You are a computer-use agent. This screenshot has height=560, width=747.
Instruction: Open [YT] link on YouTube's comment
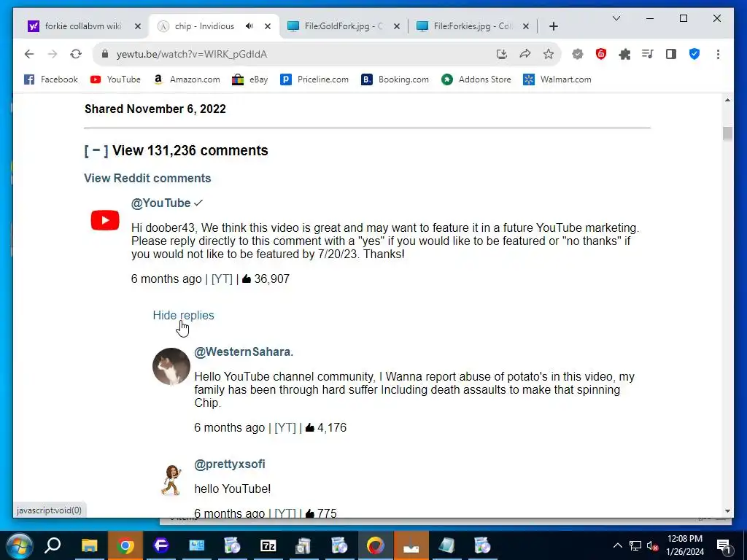coord(222,279)
